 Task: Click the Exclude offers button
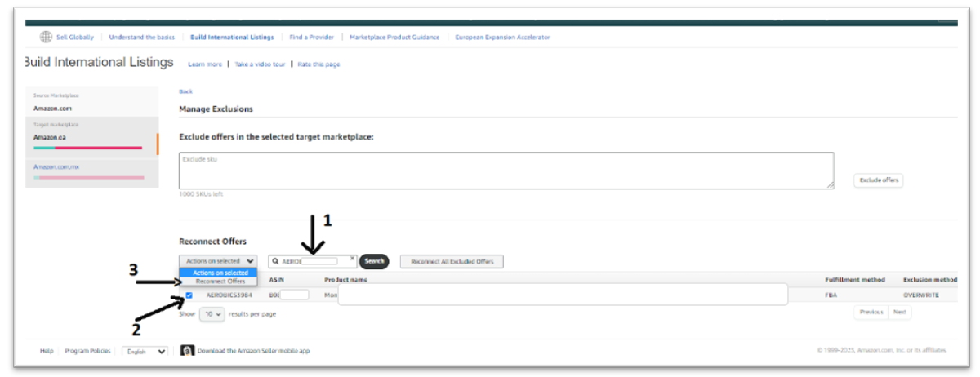[x=879, y=180]
